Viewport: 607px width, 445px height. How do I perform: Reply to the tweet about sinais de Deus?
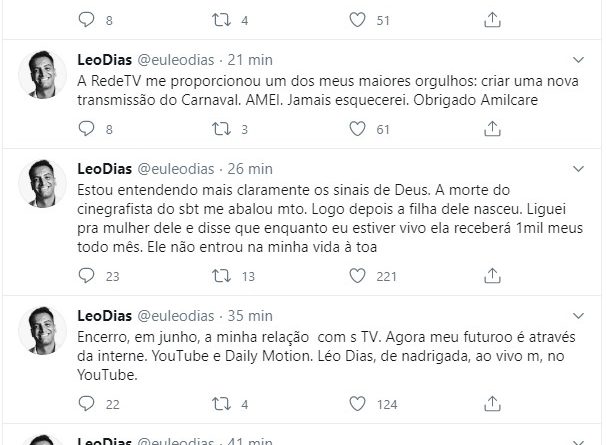85,277
